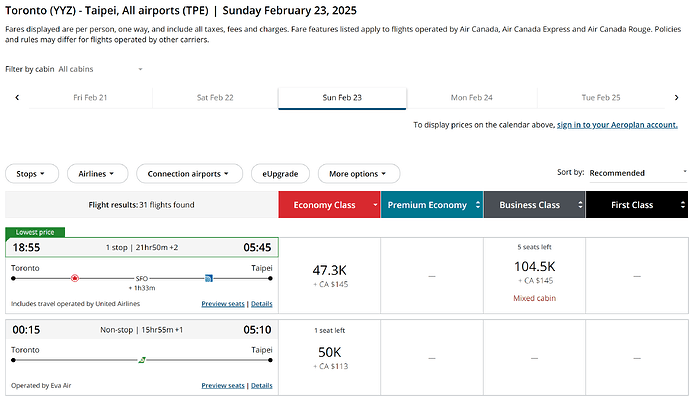The image size is (690, 397).
Task: Open sign in to your Aeroplan account link
Action: pyautogui.click(x=617, y=125)
